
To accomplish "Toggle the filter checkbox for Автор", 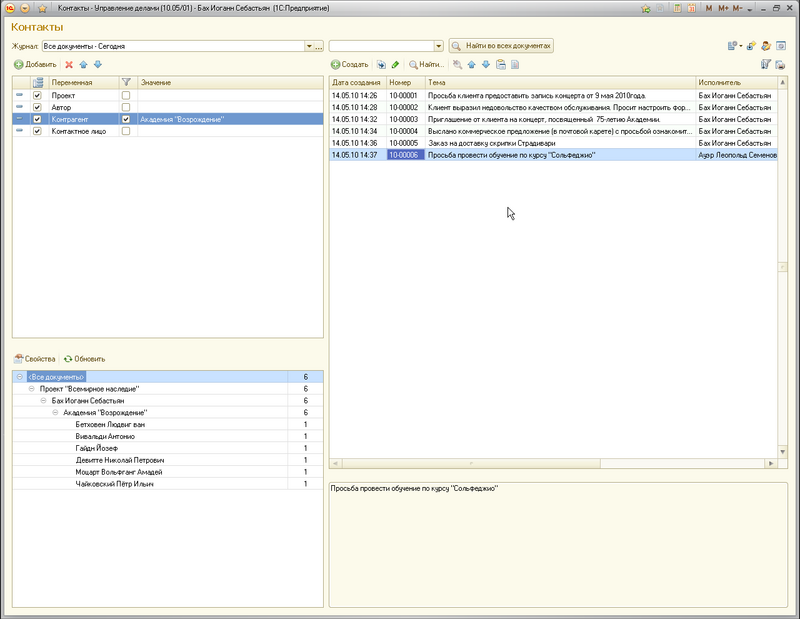I will pyautogui.click(x=126, y=107).
